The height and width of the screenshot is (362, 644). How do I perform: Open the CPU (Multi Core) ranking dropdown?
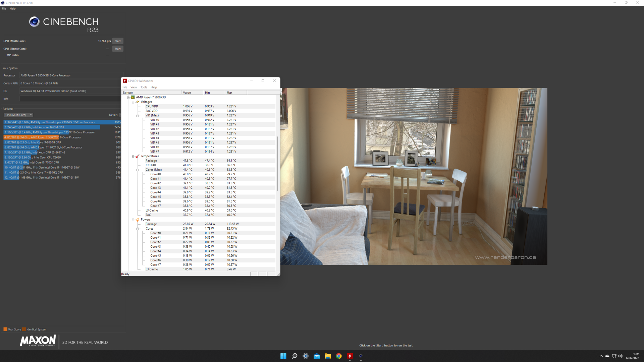click(x=18, y=115)
